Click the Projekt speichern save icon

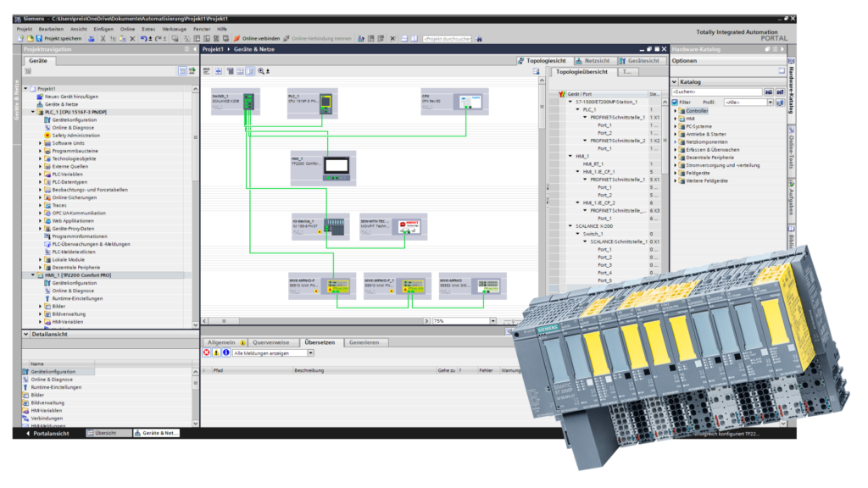tap(39, 38)
